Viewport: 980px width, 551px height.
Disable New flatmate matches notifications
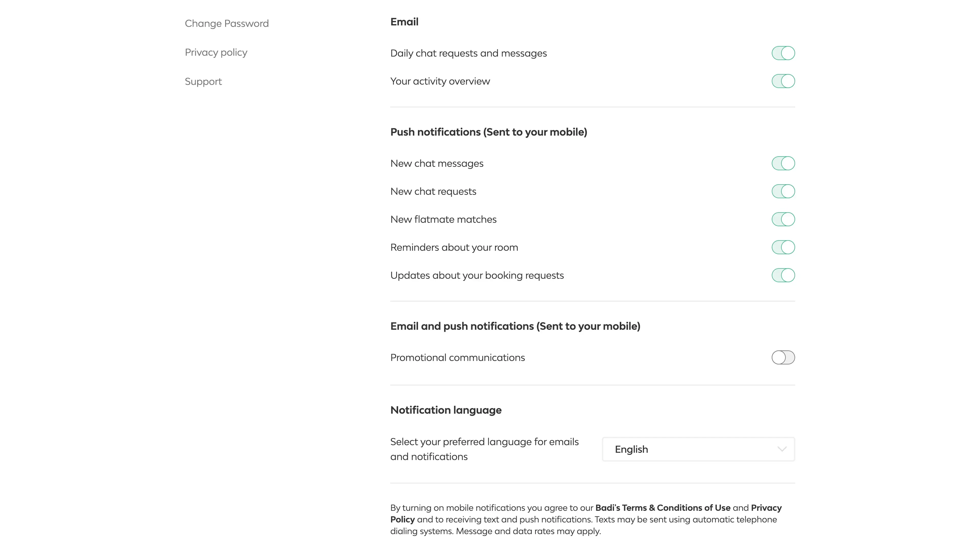click(783, 219)
